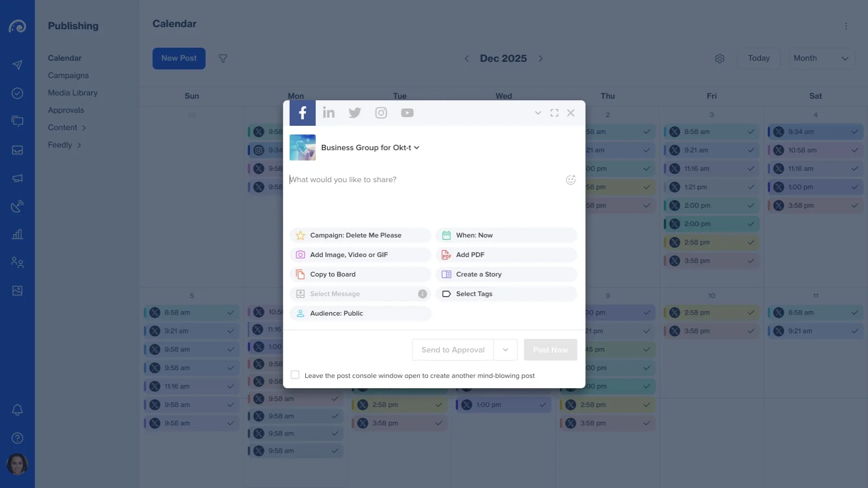Open Campaigns in the Publishing menu
Image resolution: width=868 pixels, height=488 pixels.
68,75
